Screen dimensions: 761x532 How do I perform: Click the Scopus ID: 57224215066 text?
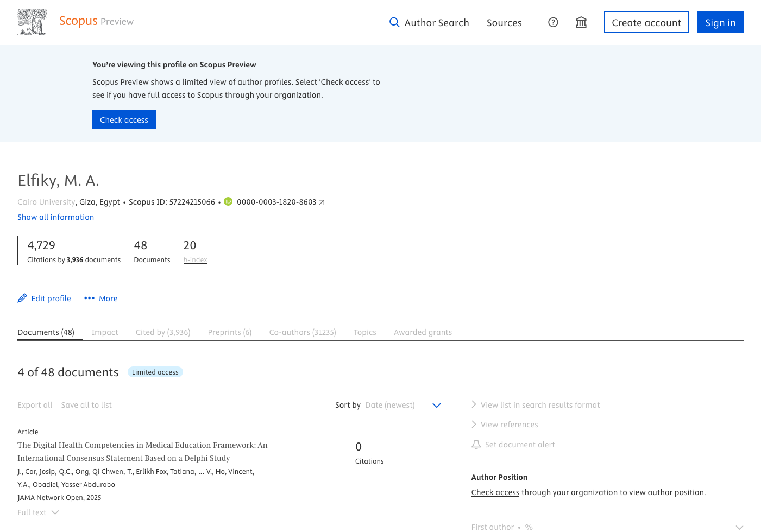172,202
